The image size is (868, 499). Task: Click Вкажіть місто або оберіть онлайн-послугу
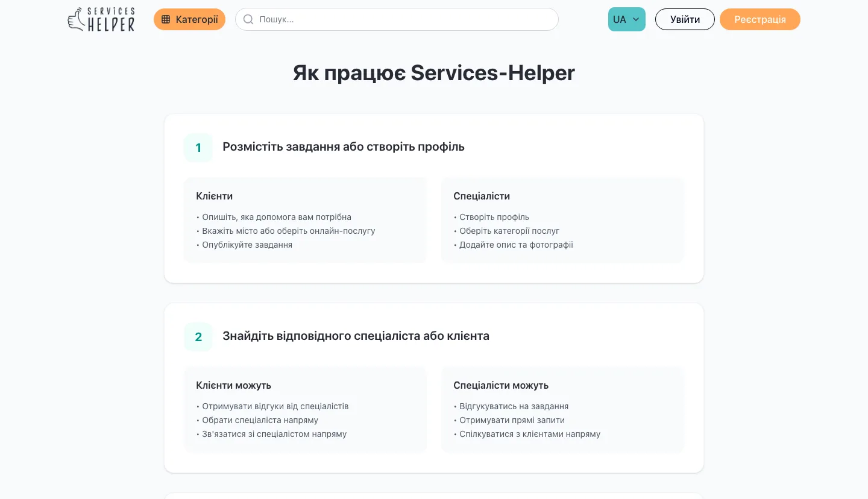coord(286,231)
